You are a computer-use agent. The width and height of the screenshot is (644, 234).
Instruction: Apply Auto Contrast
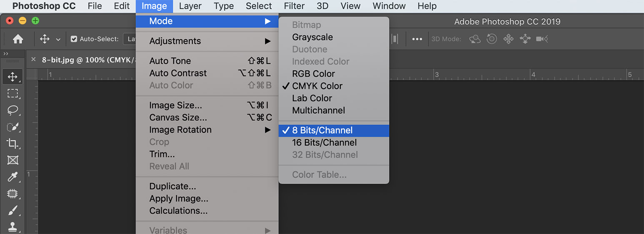click(207, 73)
